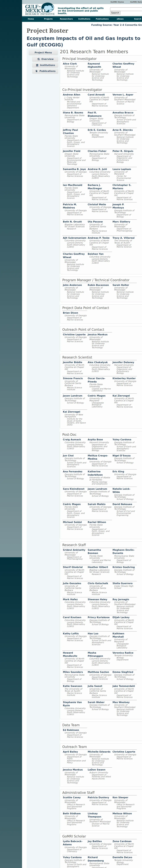The height and width of the screenshot is (868, 142).
Task: Open the eNews navigation item
Action: pyautogui.click(x=120, y=19)
